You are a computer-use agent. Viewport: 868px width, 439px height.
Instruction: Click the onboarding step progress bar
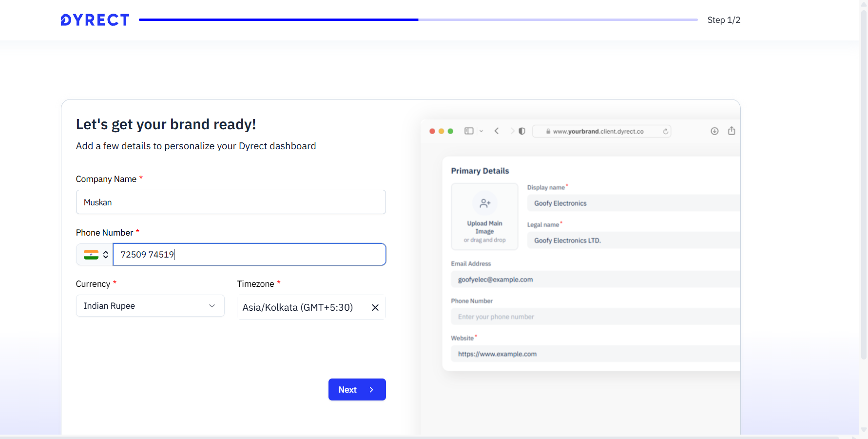[x=418, y=20]
